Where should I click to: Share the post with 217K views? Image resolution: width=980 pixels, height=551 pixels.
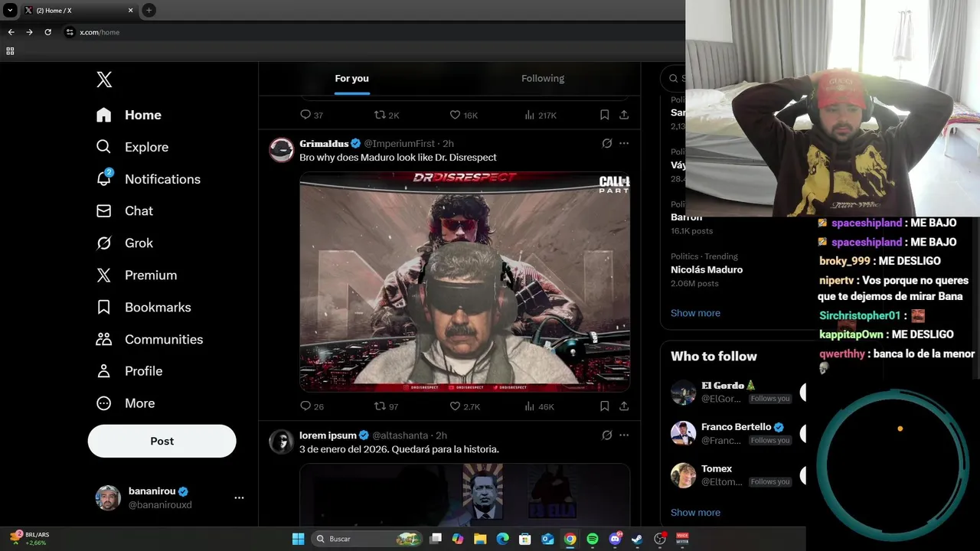pyautogui.click(x=624, y=115)
